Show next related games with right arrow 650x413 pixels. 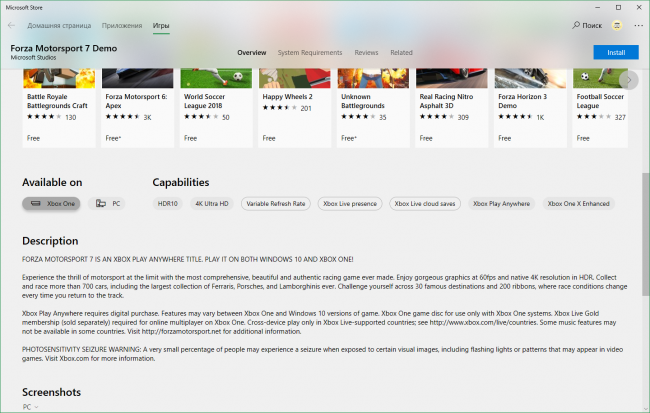(629, 80)
